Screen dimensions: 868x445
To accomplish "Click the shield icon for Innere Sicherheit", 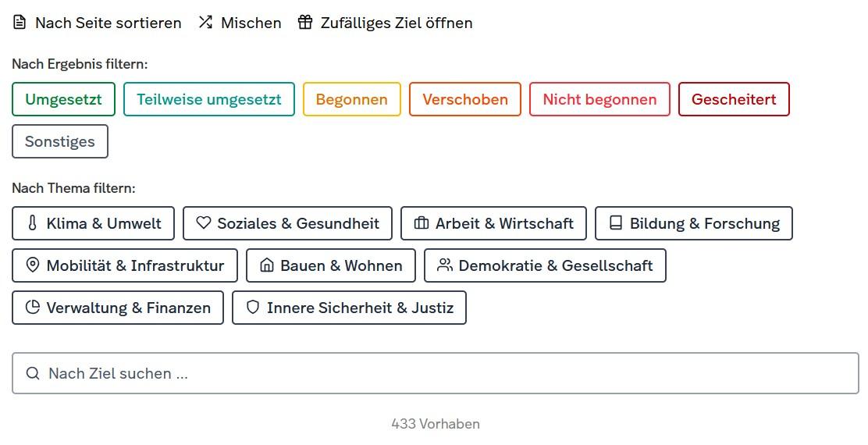I will point(252,308).
